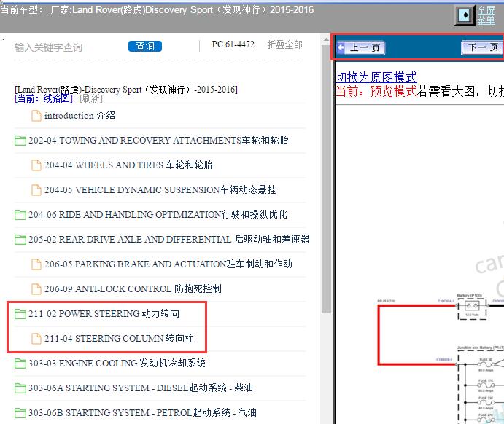The height and width of the screenshot is (424, 504).
Task: Open 204-04 WHEELS AND TIRES 车轮和轮胎
Action: tap(128, 165)
